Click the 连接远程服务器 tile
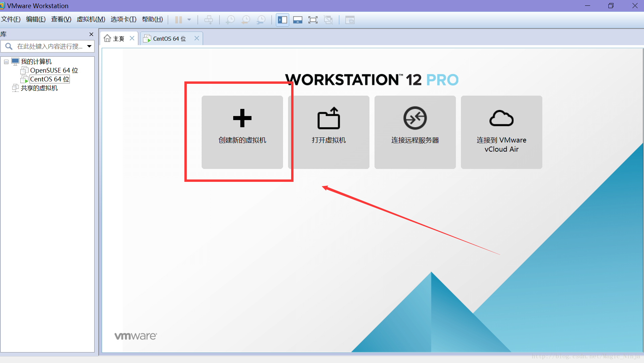 tap(415, 132)
